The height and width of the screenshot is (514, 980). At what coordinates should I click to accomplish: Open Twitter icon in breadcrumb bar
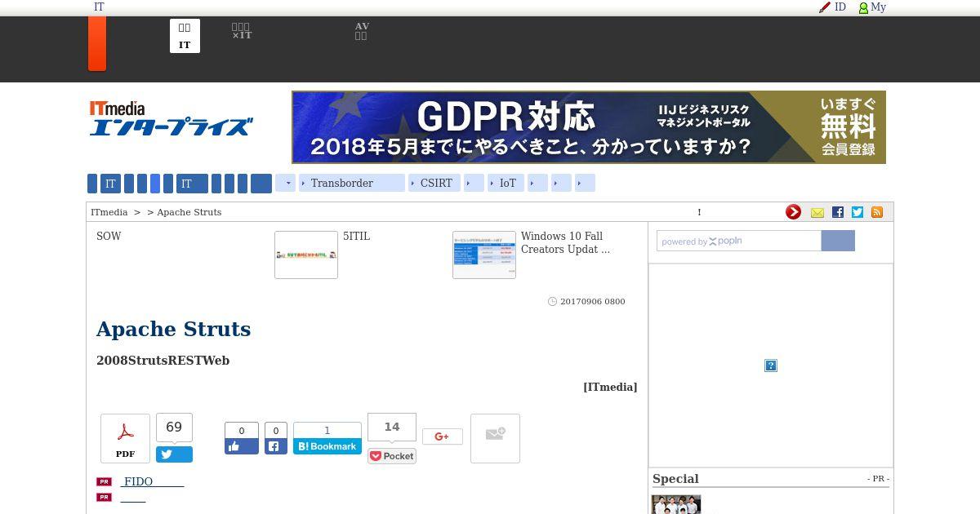(857, 212)
